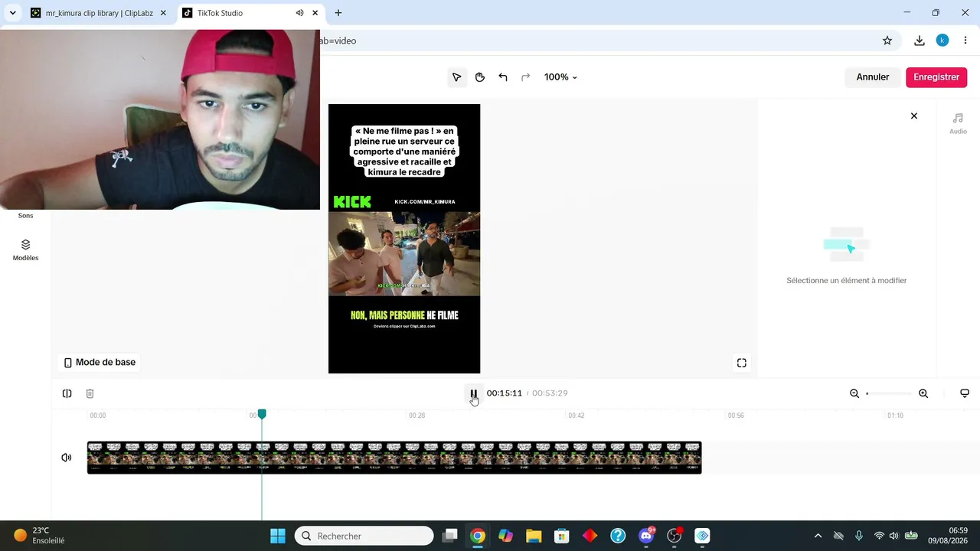
Task: Open Google Chrome from the taskbar
Action: pos(478,536)
